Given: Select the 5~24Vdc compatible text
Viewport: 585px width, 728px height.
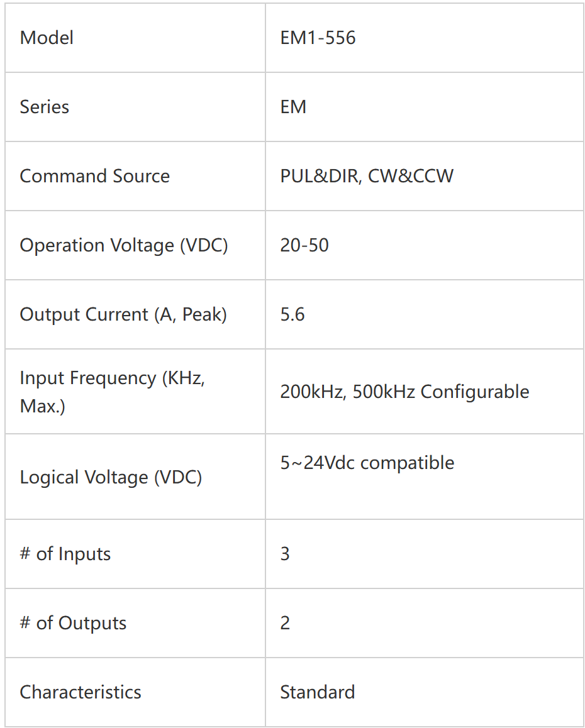Looking at the screenshot, I should [x=367, y=463].
